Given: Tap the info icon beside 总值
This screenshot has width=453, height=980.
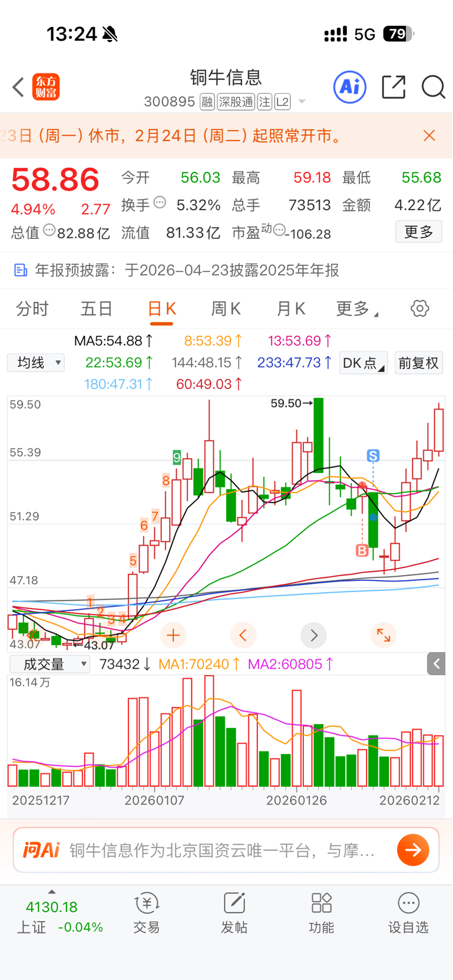Looking at the screenshot, I should 49,231.
